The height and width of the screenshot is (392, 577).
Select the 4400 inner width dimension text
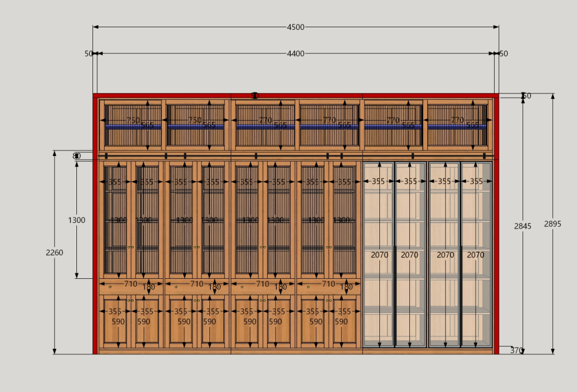[x=295, y=54]
